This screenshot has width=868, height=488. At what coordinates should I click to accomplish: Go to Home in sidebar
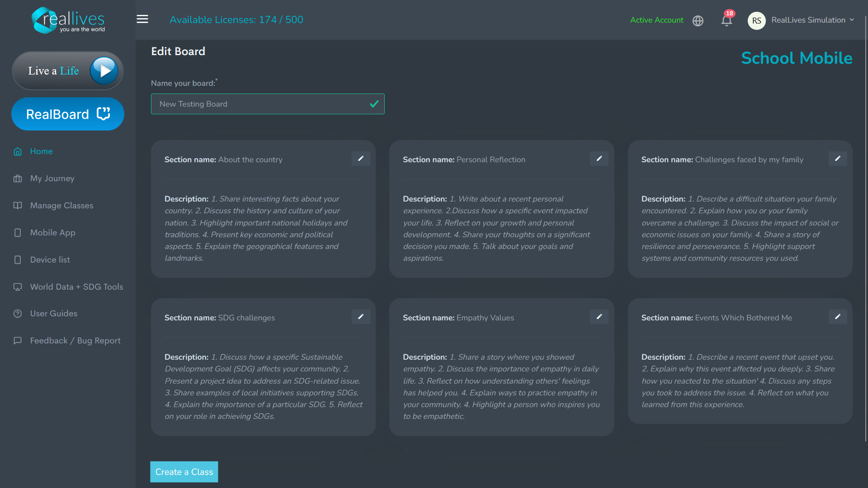click(x=41, y=151)
